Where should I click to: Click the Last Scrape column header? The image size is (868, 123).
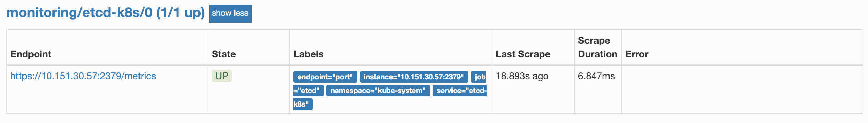click(x=523, y=54)
